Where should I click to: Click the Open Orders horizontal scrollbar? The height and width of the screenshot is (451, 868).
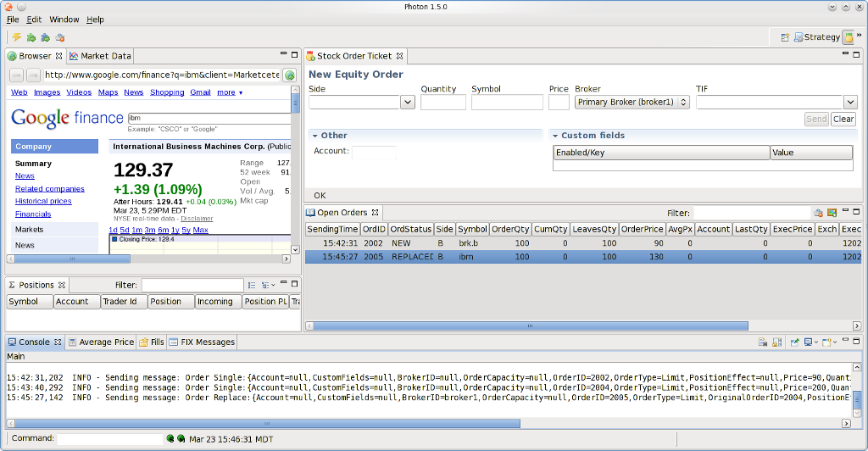point(530,326)
